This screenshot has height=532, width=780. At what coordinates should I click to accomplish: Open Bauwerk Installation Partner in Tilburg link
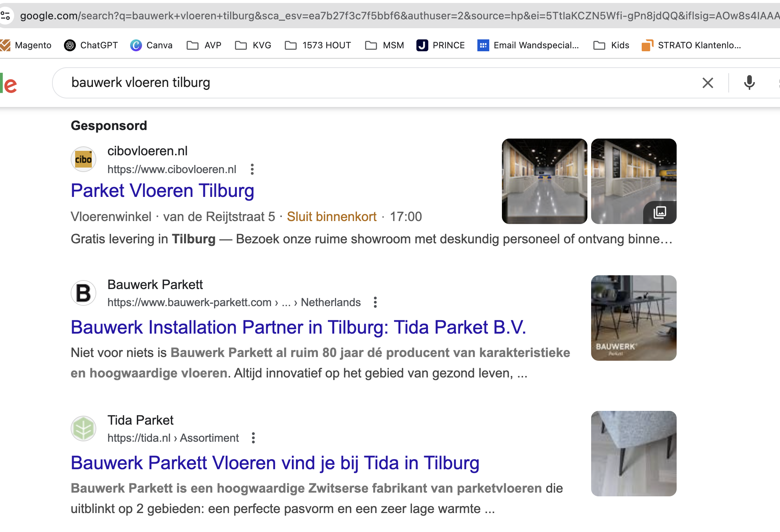pos(298,328)
